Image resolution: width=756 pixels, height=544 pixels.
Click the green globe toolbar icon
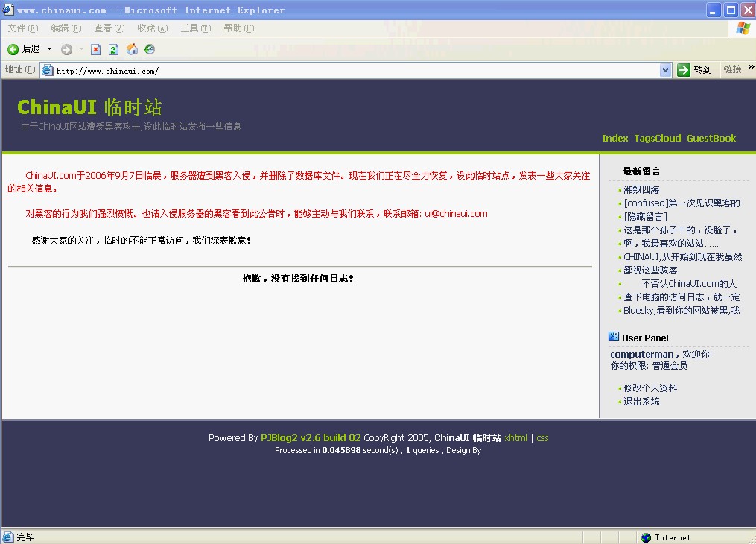pos(150,49)
